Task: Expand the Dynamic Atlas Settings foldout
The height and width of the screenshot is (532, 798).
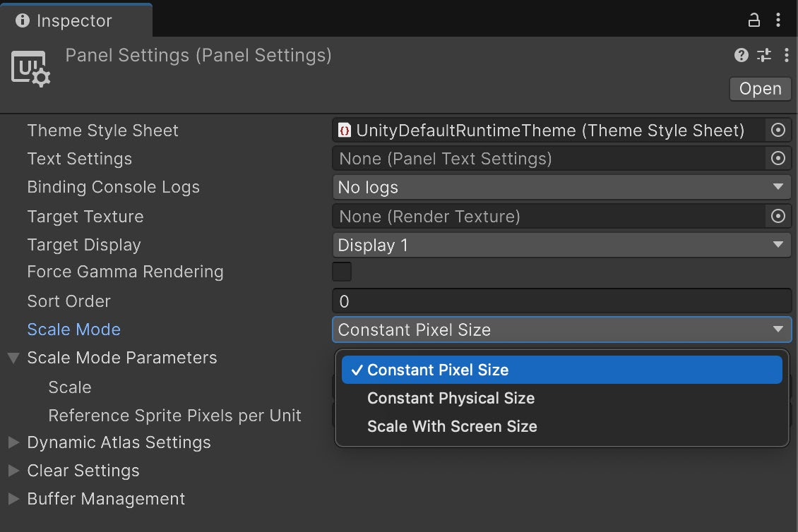Action: click(13, 442)
